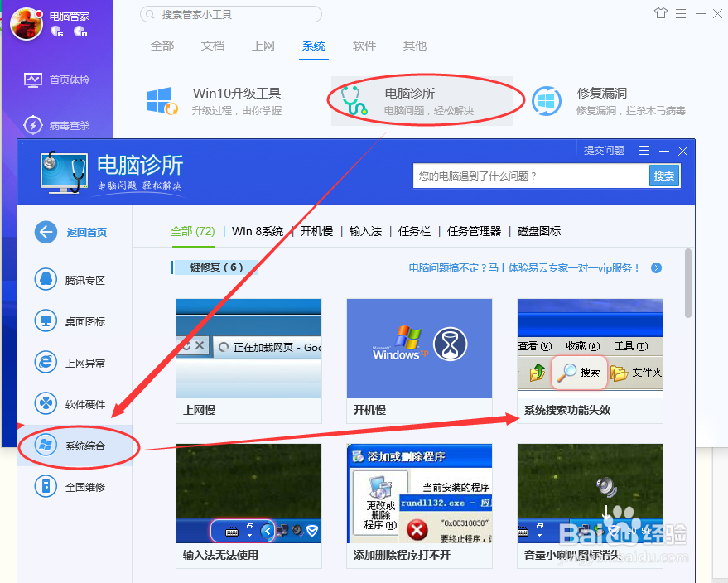Open the 修复漏洞 circular Windows icon

547,101
